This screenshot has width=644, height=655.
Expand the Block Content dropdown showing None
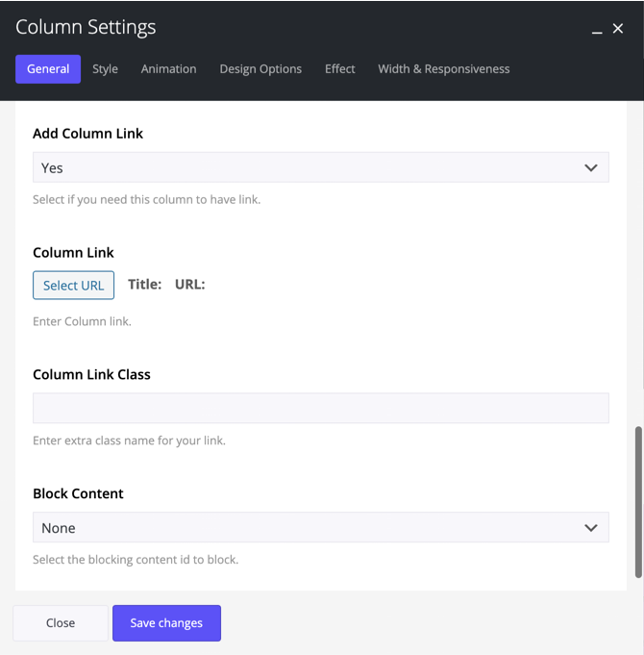[x=320, y=528]
